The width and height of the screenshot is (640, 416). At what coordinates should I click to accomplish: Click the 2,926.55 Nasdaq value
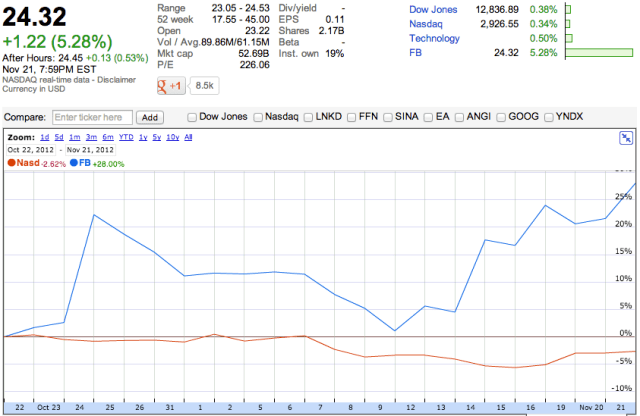click(x=500, y=24)
